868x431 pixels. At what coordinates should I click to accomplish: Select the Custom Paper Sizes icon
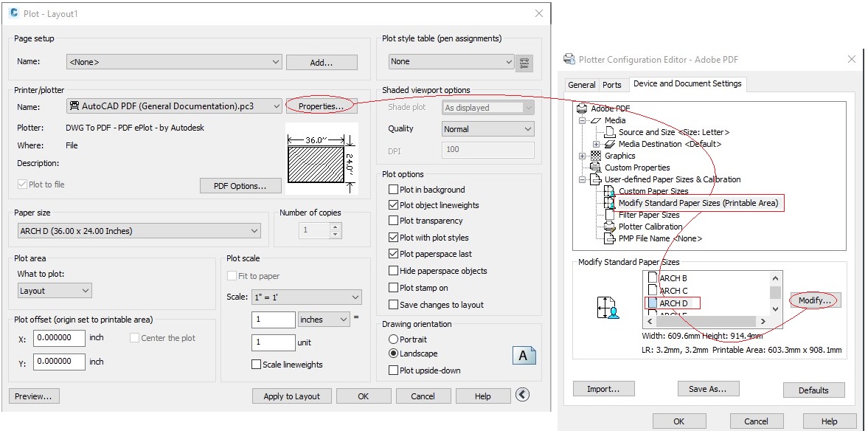pos(608,190)
